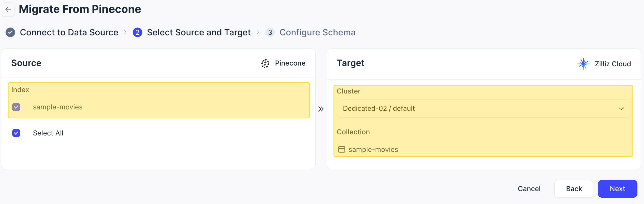Click the Index column label
This screenshot has height=204, width=644.
pos(20,90)
